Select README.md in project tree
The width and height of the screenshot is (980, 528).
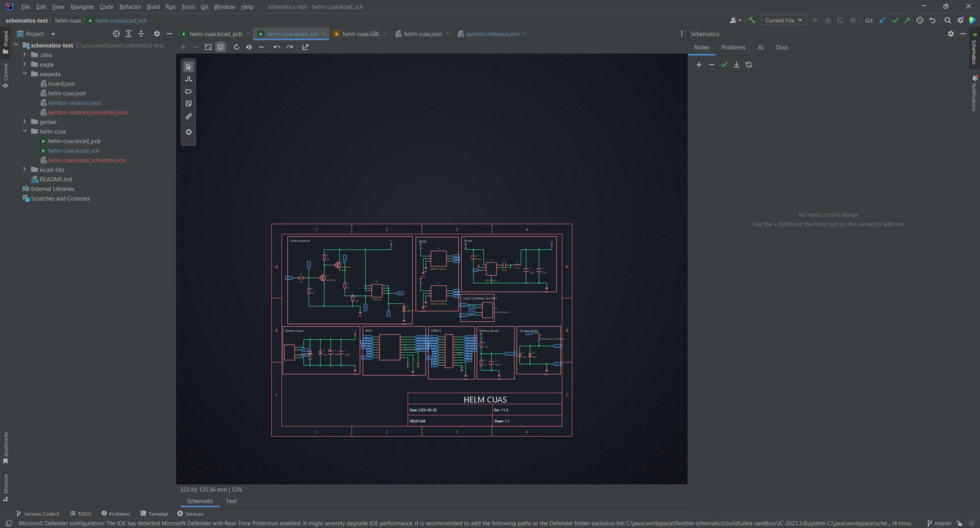[x=55, y=179]
